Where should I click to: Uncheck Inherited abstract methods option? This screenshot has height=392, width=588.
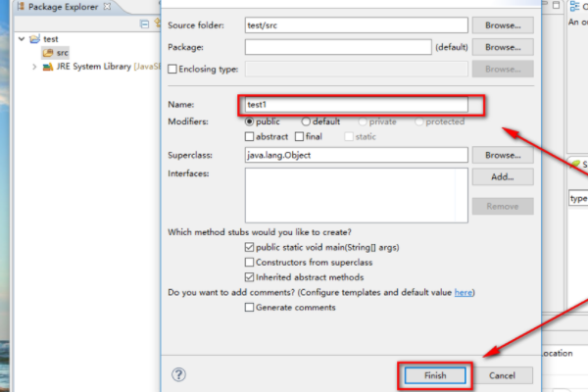pos(249,277)
